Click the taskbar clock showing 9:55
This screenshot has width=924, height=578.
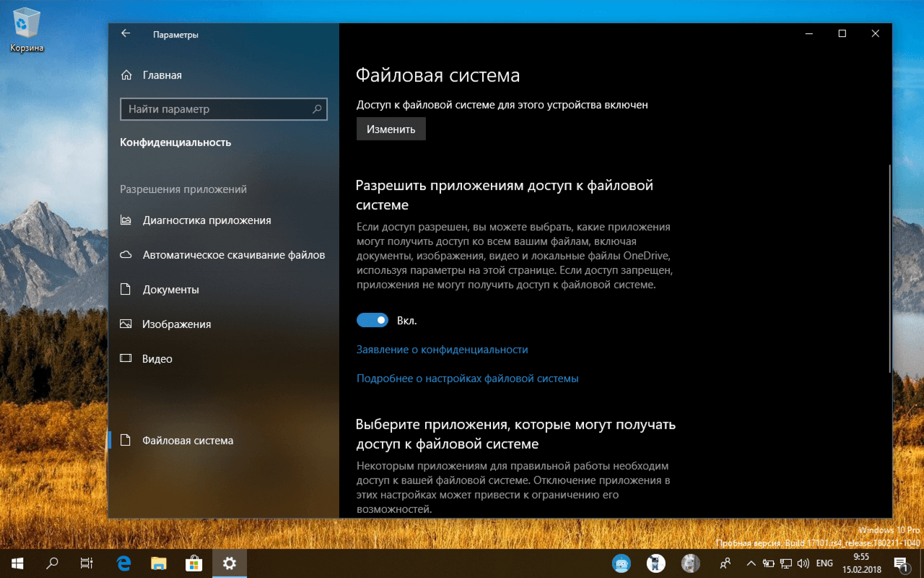point(861,563)
